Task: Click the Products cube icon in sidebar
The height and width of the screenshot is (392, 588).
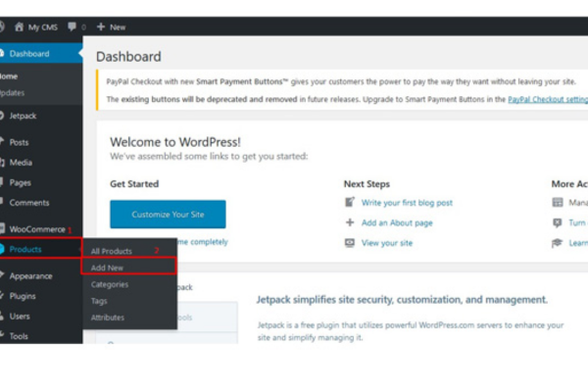Action: [x=2, y=249]
